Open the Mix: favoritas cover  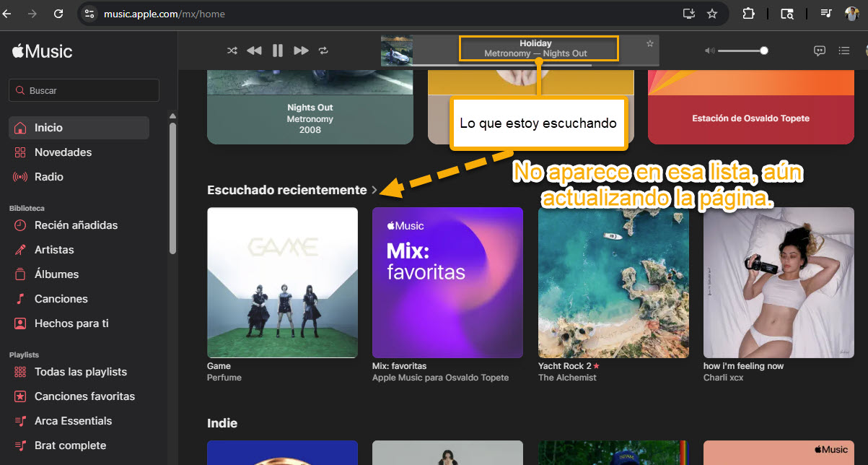tap(447, 282)
